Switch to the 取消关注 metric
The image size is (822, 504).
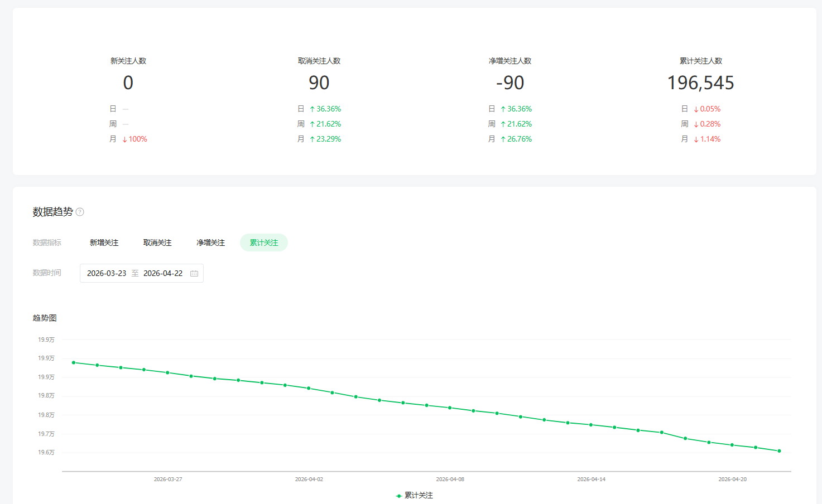(157, 243)
